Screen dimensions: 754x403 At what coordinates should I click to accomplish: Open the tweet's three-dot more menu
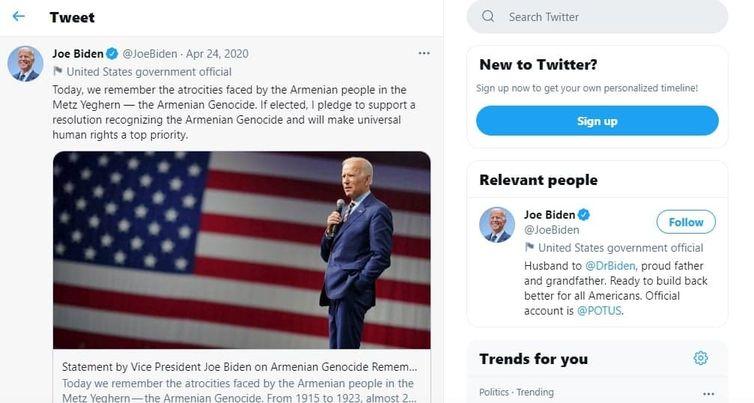[x=424, y=53]
